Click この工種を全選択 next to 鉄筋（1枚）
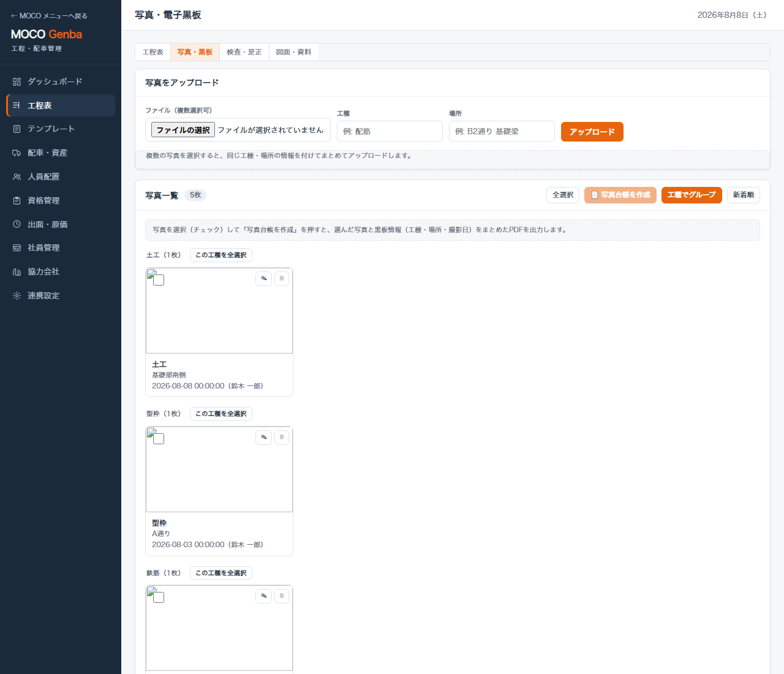784x674 pixels. 221,573
